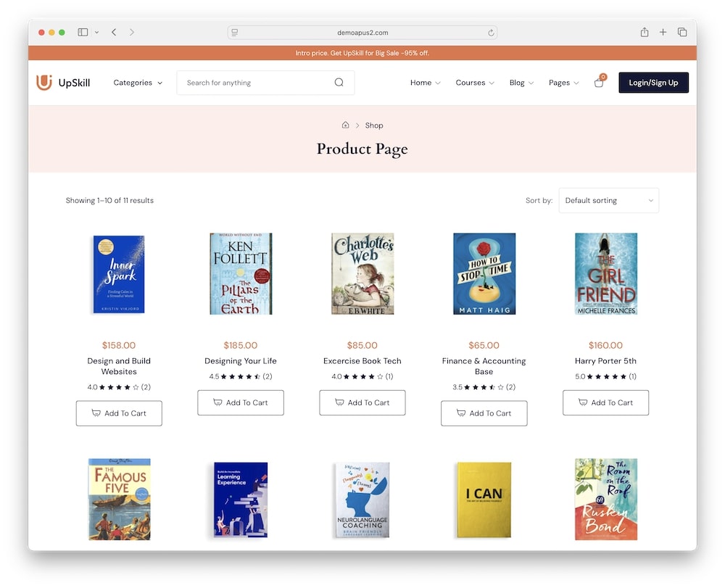Click the search magnifier icon
The image size is (725, 588).
pyautogui.click(x=339, y=82)
